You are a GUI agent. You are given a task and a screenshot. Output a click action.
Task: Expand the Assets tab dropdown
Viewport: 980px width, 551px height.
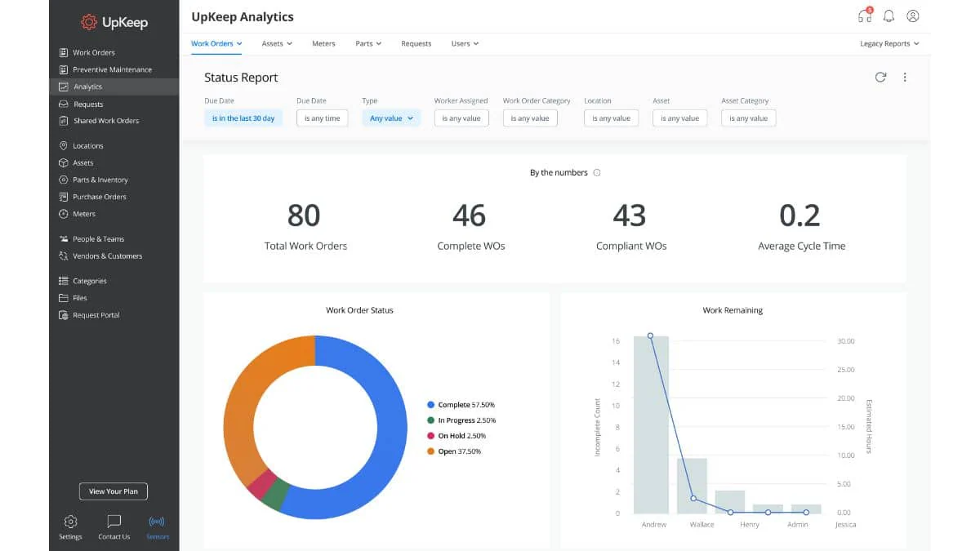click(277, 43)
